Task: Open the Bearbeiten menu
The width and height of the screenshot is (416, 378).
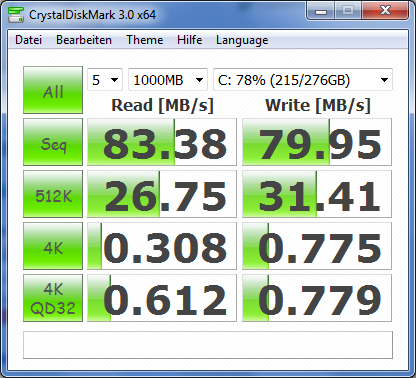Action: (x=84, y=40)
